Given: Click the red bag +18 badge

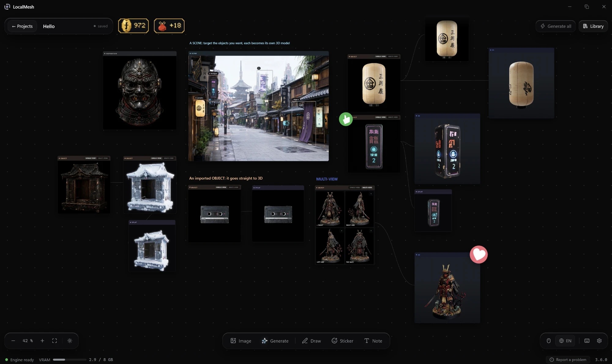Looking at the screenshot, I should pyautogui.click(x=169, y=26).
